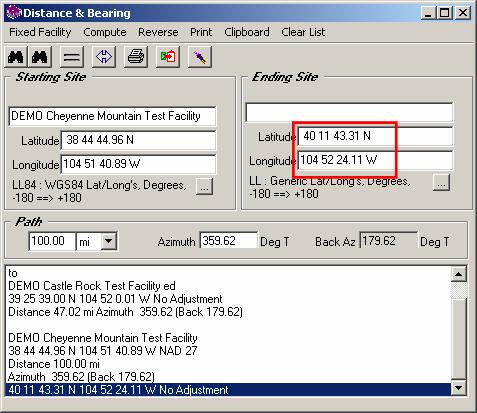Click the reverse arrows toolbar icon
This screenshot has height=413, width=477.
[104, 57]
